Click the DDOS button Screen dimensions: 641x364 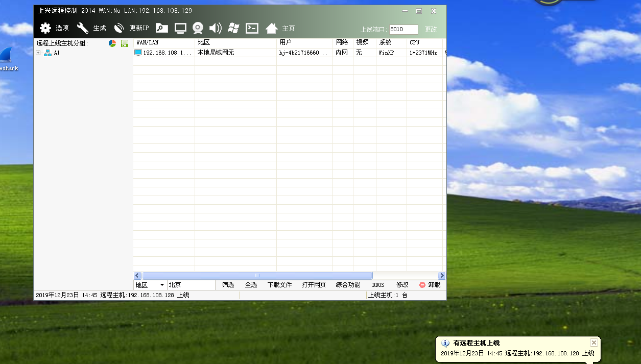pos(378,285)
